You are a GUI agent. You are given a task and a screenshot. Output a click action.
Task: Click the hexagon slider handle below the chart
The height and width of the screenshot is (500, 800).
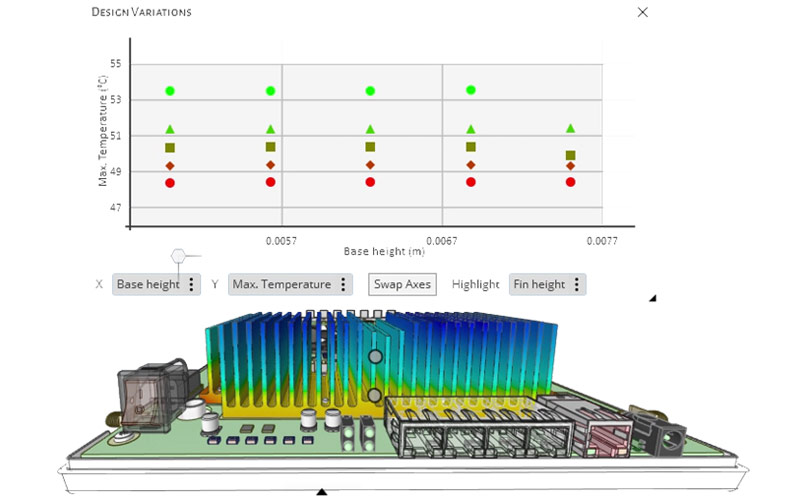coord(178,256)
